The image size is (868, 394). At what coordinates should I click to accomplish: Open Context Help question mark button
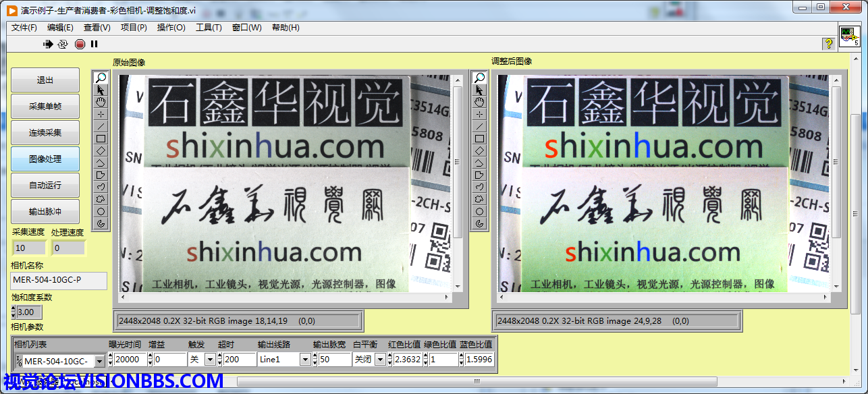828,44
